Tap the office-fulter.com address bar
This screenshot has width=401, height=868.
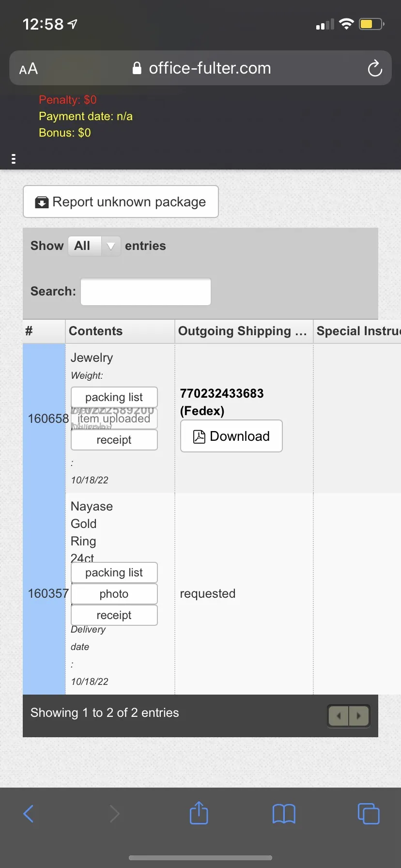(x=200, y=68)
